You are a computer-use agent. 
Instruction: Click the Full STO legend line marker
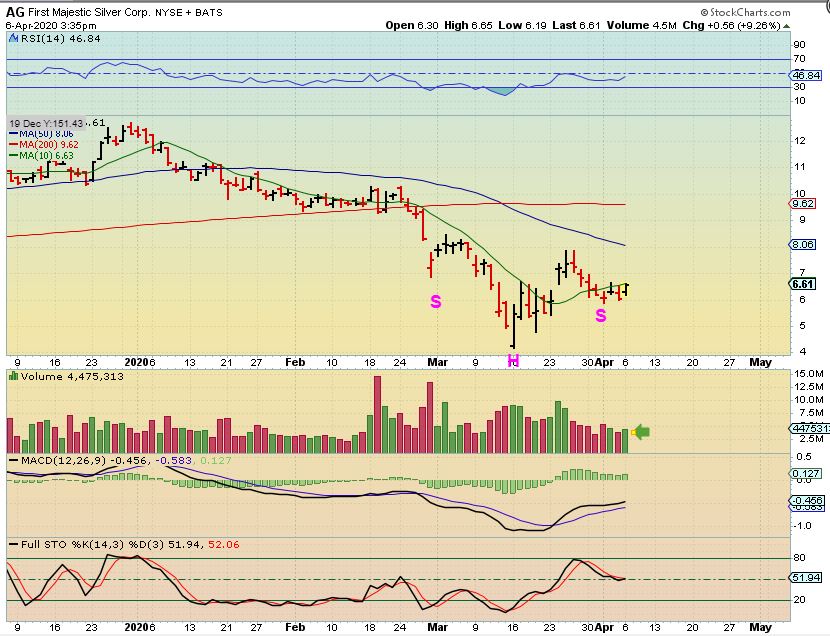coord(14,544)
